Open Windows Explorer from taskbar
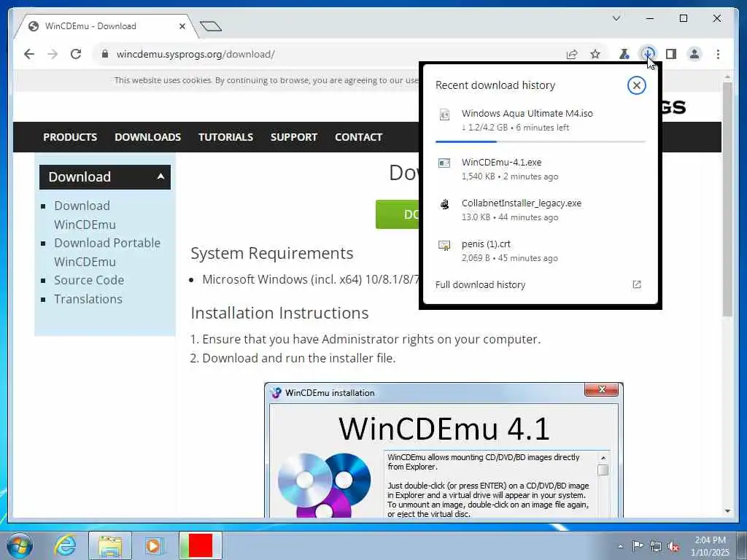Screen dimensions: 747x560 (x=110, y=545)
